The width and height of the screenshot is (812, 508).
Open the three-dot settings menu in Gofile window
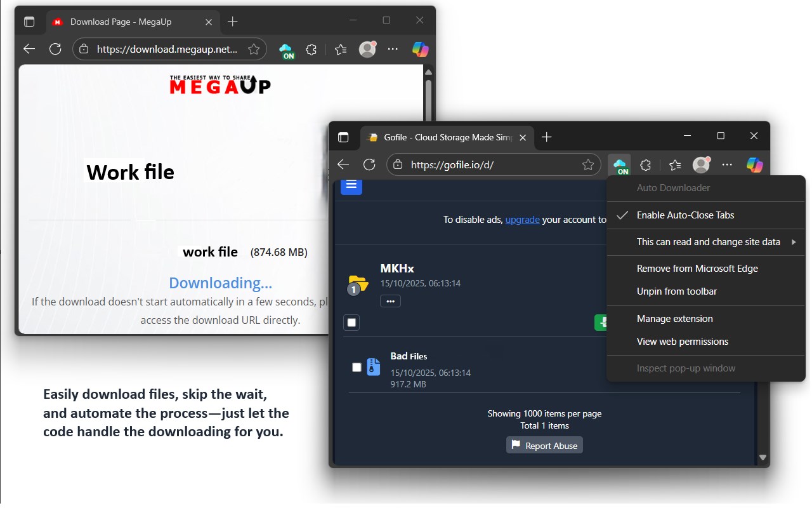point(727,164)
